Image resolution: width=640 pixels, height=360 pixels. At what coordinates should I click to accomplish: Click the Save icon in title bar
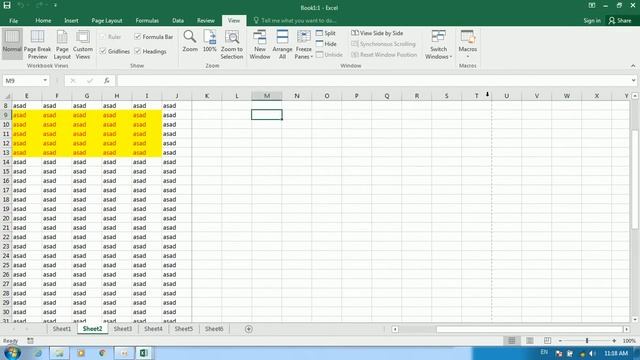click(x=7, y=6)
